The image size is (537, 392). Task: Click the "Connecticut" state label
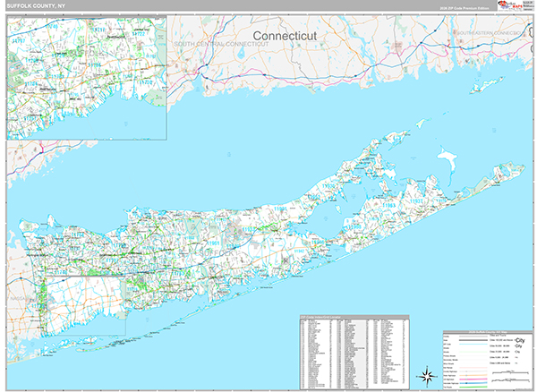pos(285,36)
